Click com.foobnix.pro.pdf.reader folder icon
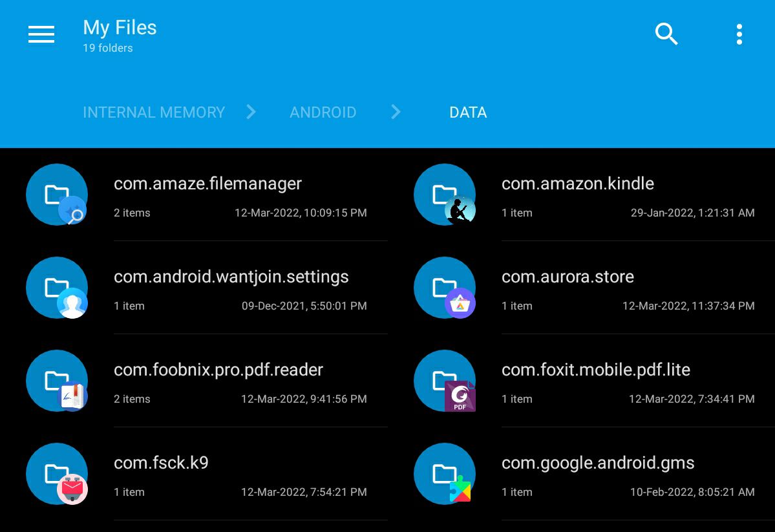Viewport: 775px width, 532px height. click(57, 380)
